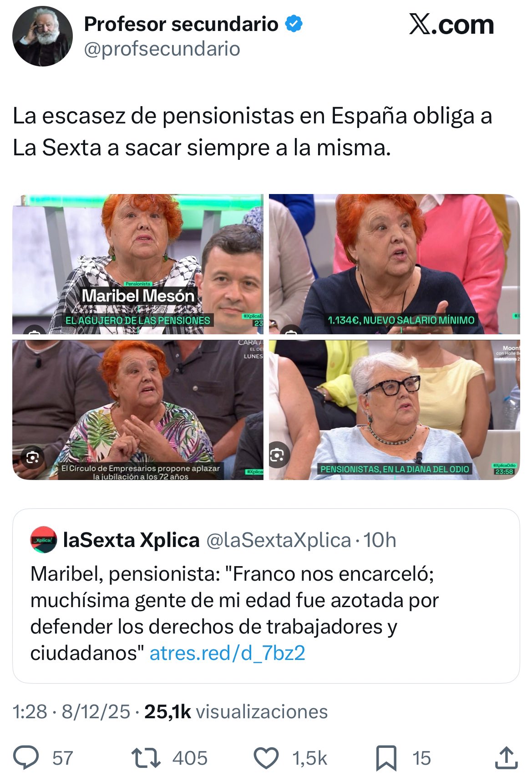Click the 25,1k visualizaciones count
Image resolution: width=532 pixels, height=777 pixels.
click(236, 711)
